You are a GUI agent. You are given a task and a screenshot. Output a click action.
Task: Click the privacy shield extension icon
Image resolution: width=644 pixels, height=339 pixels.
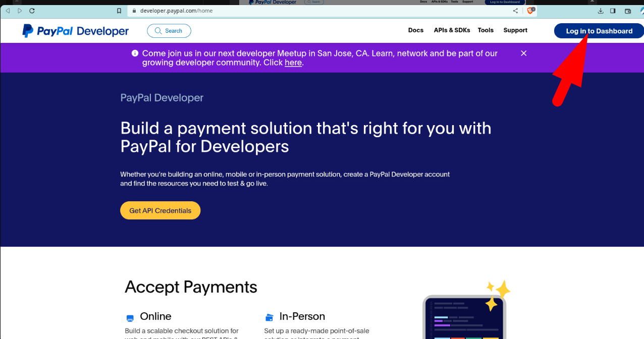pyautogui.click(x=530, y=10)
